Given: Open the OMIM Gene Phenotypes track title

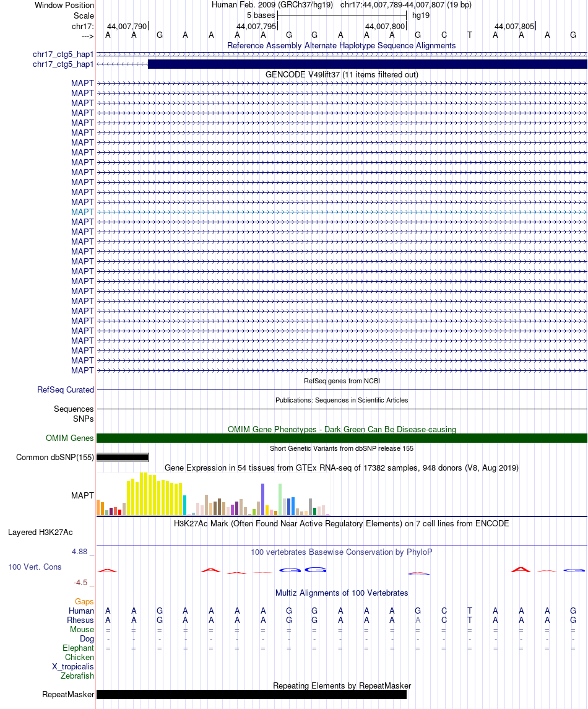Looking at the screenshot, I should [342, 429].
